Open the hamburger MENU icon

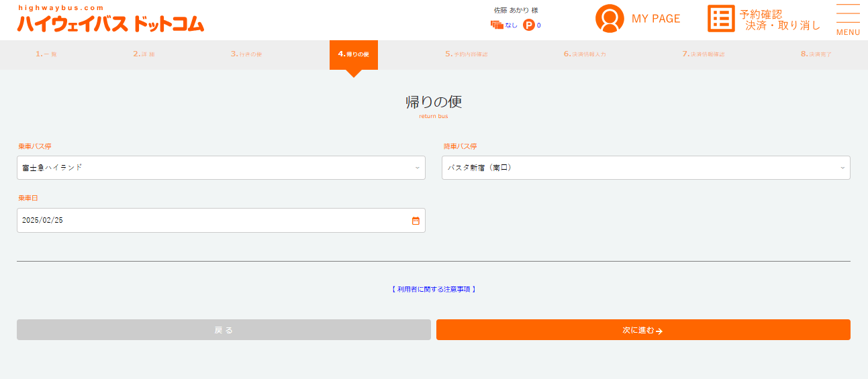[848, 19]
